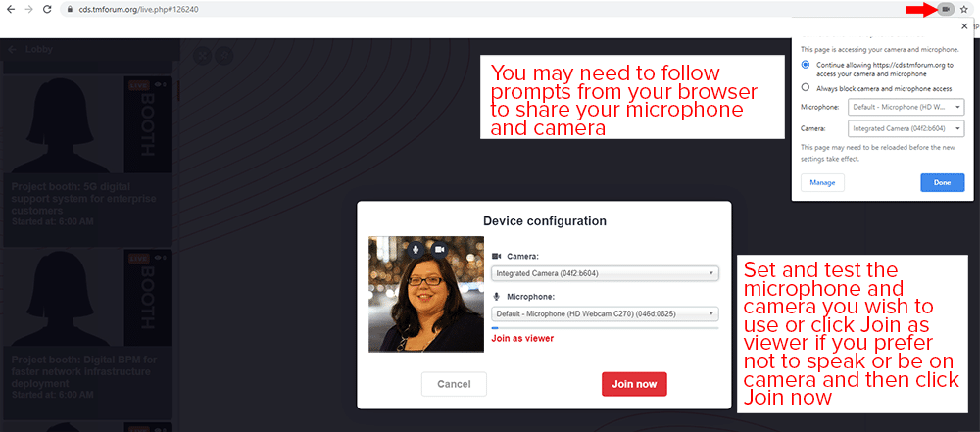Click the camcorder icon beside the Camera label
The width and height of the screenshot is (980, 432).
497,256
